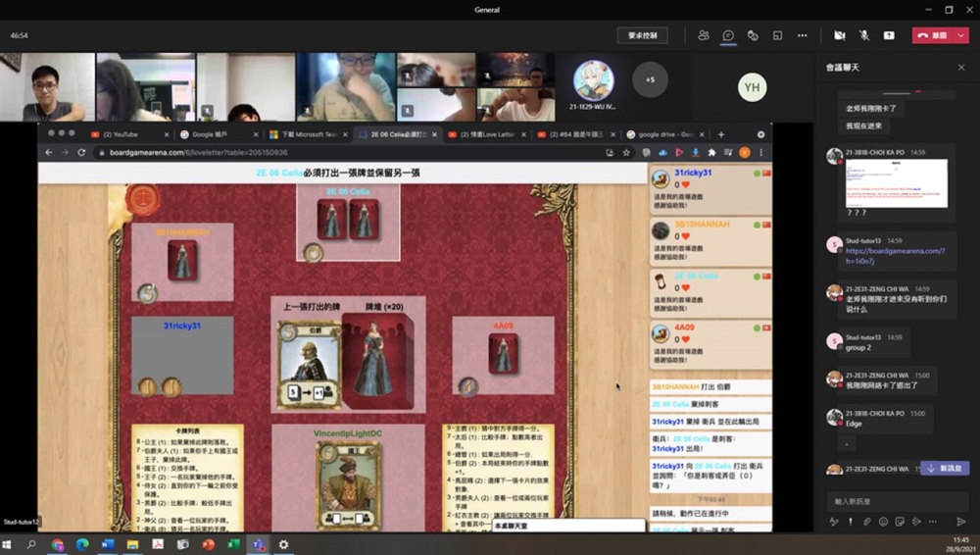Open the sticker picker in chat
980x555 pixels.
[900, 522]
